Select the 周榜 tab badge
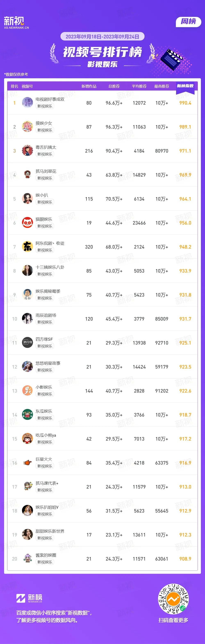This screenshot has height=644, width=205. tap(189, 22)
